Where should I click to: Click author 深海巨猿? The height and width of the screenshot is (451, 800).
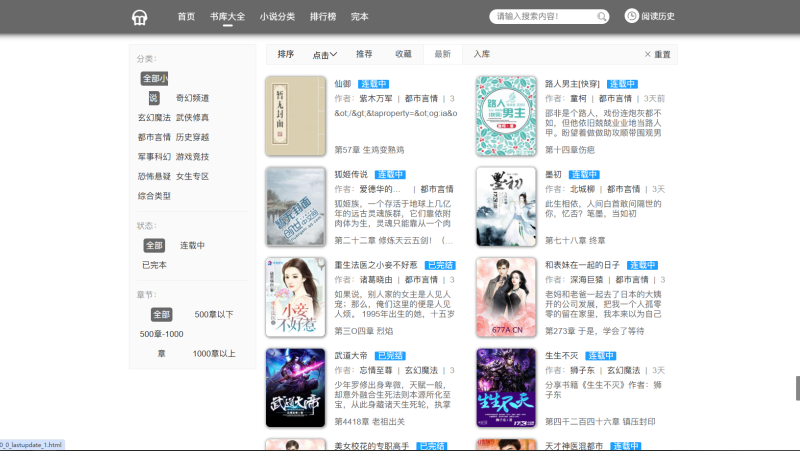point(587,280)
